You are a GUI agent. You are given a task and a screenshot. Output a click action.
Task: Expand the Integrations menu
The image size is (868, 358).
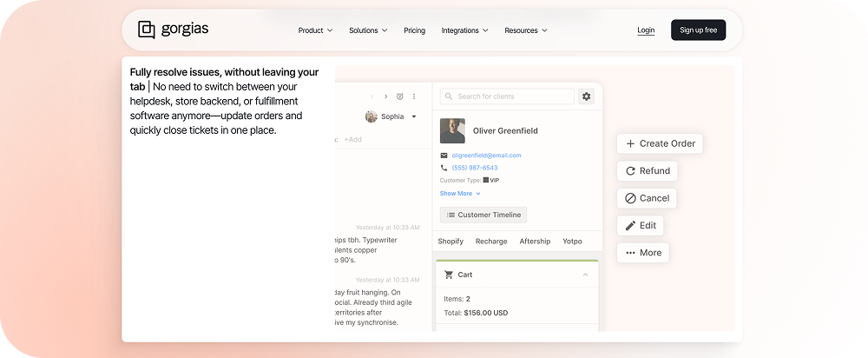coord(464,30)
